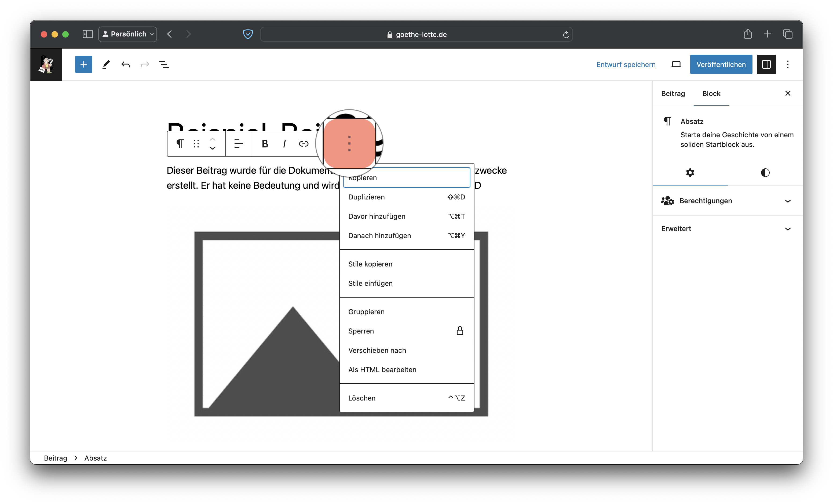Click the Veröffentlichen button
833x504 pixels.
coord(721,64)
